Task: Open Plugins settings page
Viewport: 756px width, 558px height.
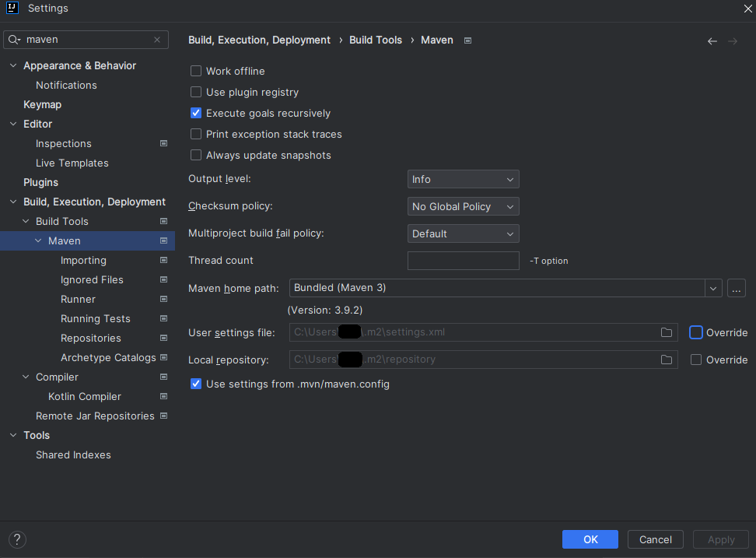Action: tap(41, 182)
